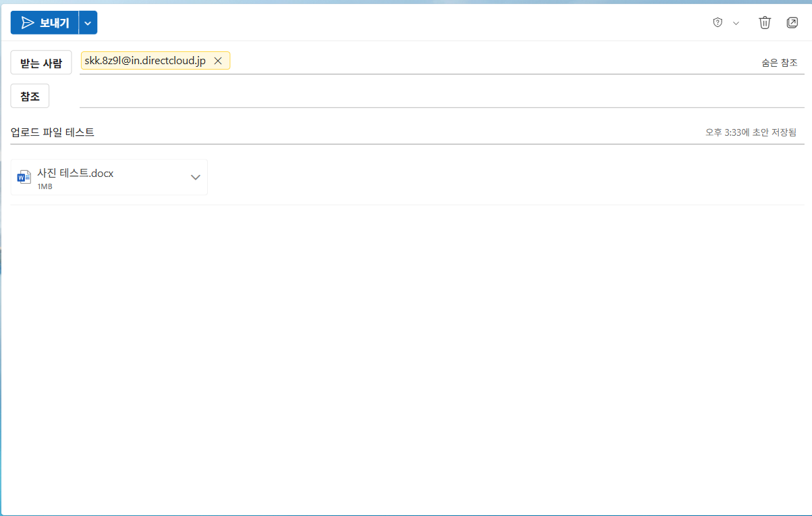Open the 사진 테스트.docx attachment
The width and height of the screenshot is (812, 516).
pos(76,174)
